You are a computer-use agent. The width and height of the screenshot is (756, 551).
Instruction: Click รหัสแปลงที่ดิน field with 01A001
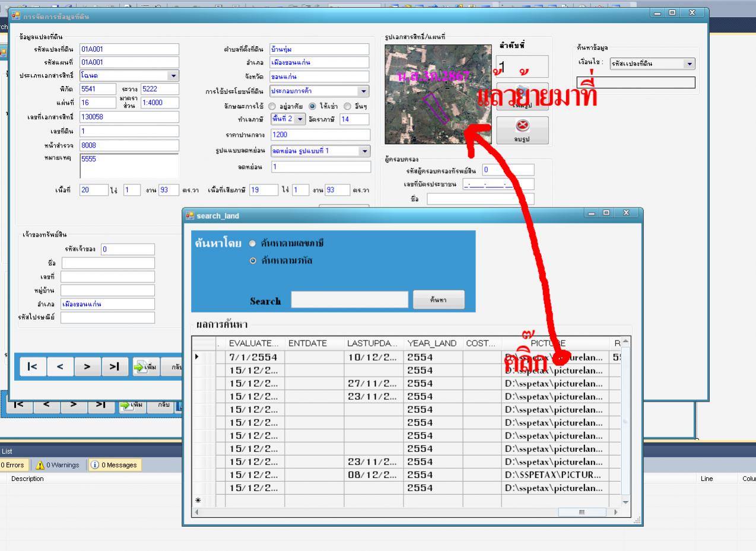click(x=129, y=49)
